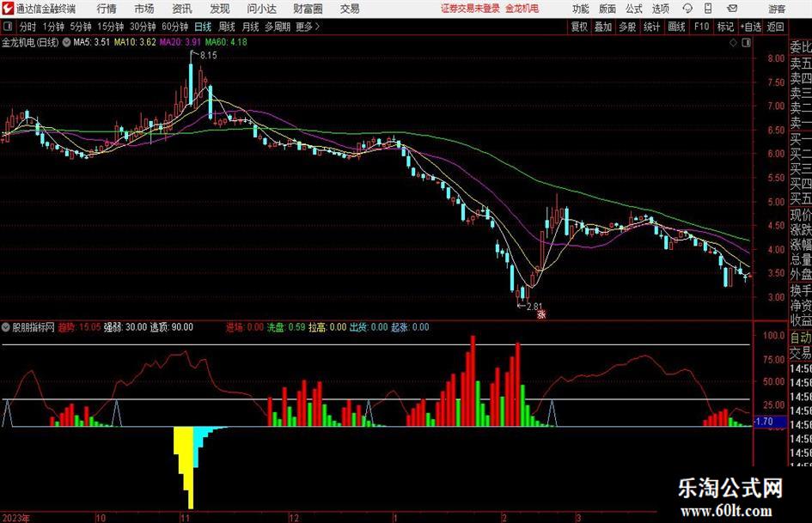The image size is (812, 523).
Task: Open the 选项 menu
Action: [660, 9]
